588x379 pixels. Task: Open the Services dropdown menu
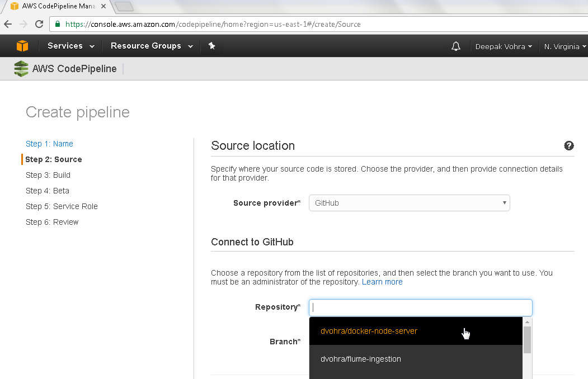click(x=71, y=46)
